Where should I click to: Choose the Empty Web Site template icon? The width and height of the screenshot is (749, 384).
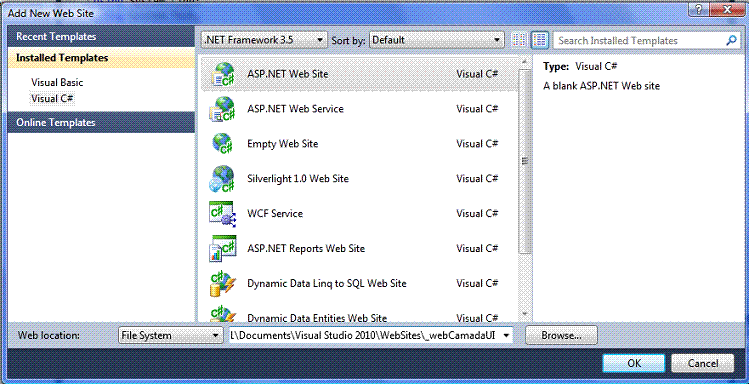point(222,144)
